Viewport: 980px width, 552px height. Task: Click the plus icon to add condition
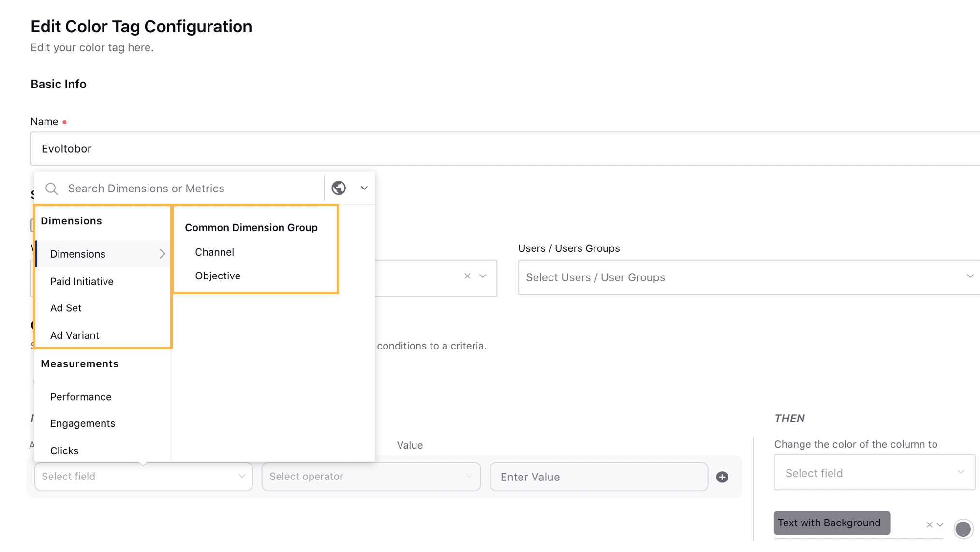coord(721,477)
